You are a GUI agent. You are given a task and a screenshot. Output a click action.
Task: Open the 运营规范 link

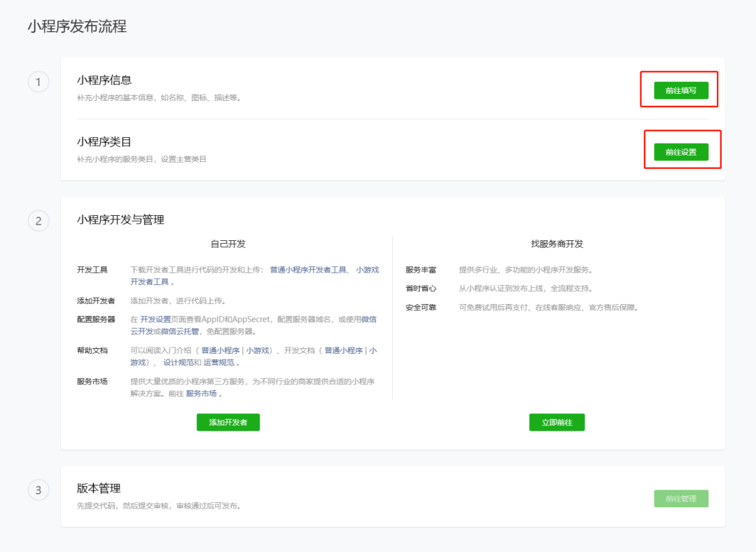pyautogui.click(x=218, y=363)
